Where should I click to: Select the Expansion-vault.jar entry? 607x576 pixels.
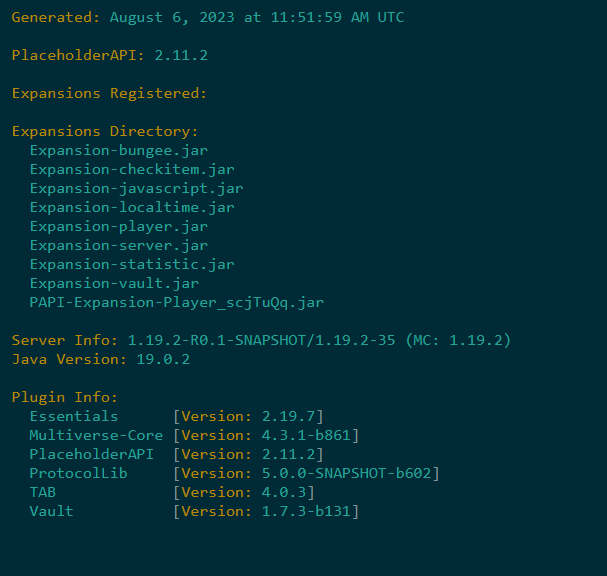click(x=114, y=283)
